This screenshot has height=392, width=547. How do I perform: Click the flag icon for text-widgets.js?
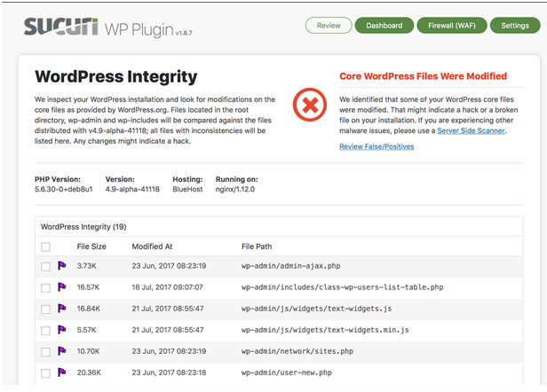(62, 309)
